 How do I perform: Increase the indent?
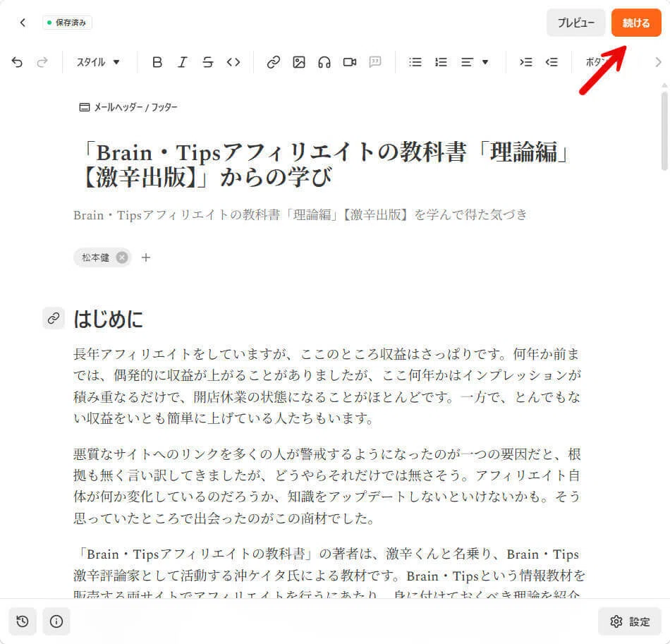coord(526,62)
